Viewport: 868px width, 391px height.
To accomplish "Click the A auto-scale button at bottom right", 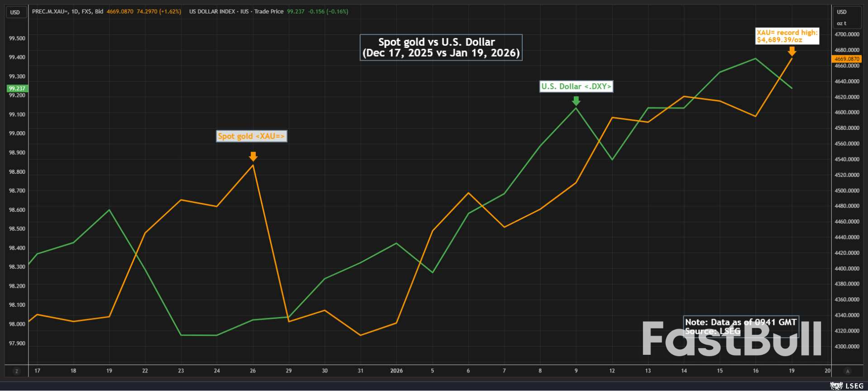I will pos(848,371).
